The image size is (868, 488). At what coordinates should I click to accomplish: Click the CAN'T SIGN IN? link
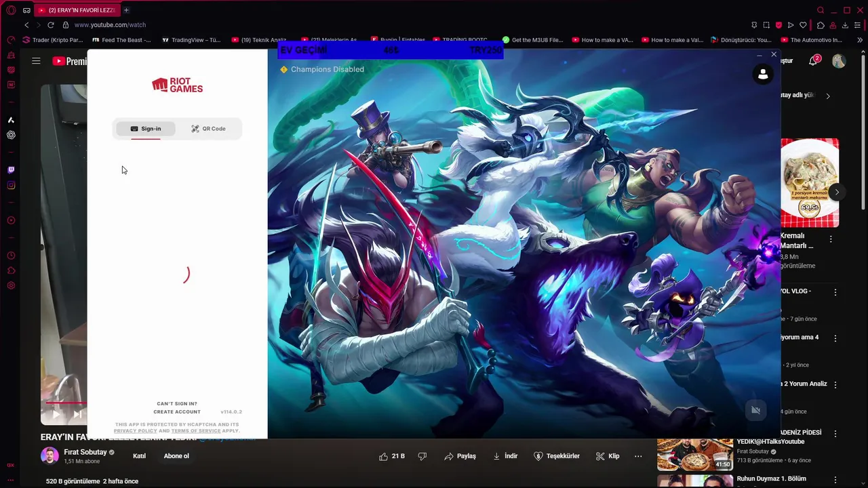[x=177, y=404]
